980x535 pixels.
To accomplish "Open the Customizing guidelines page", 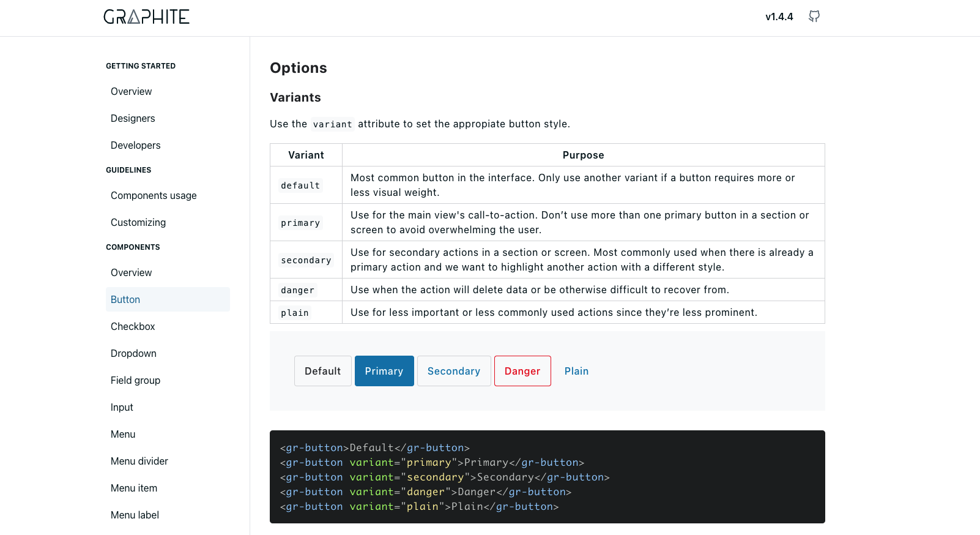I will click(x=168, y=222).
